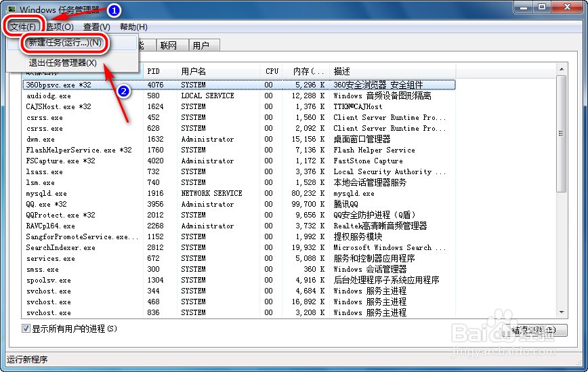Select the audiodg.exe process row
Viewport: 588px width, 372px height.
[x=239, y=96]
